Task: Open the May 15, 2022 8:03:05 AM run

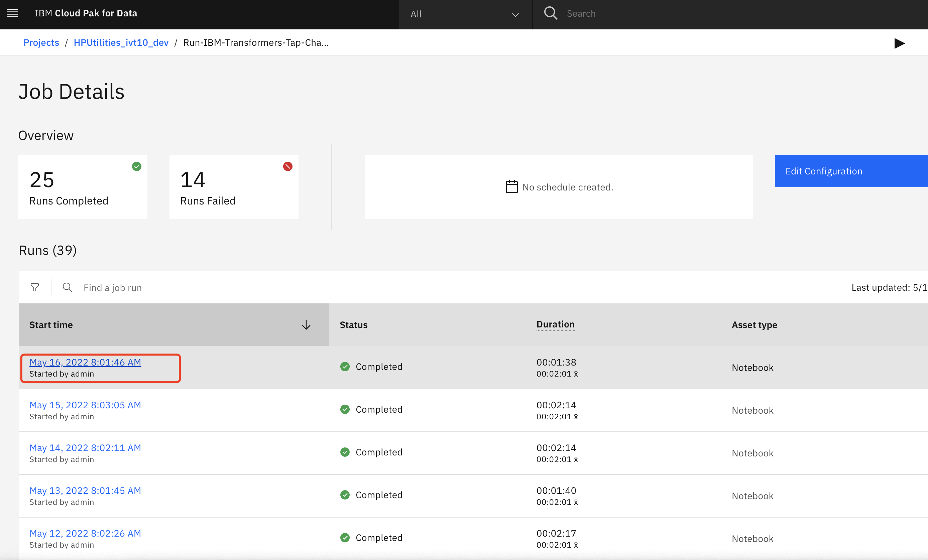Action: click(x=85, y=405)
